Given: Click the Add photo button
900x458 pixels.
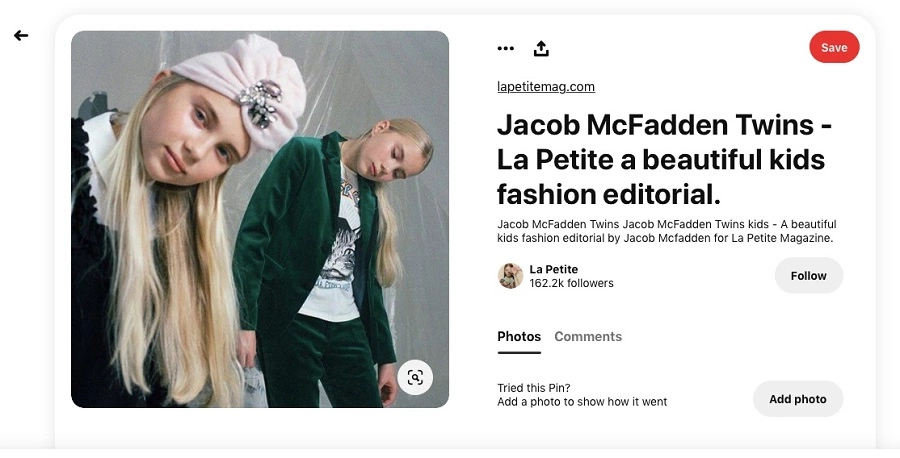Looking at the screenshot, I should coord(797,399).
